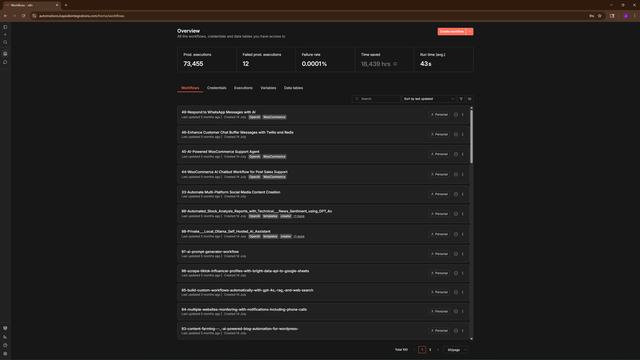This screenshot has width=640, height=360.
Task: Switch to the Workflows tab
Action: (190, 88)
